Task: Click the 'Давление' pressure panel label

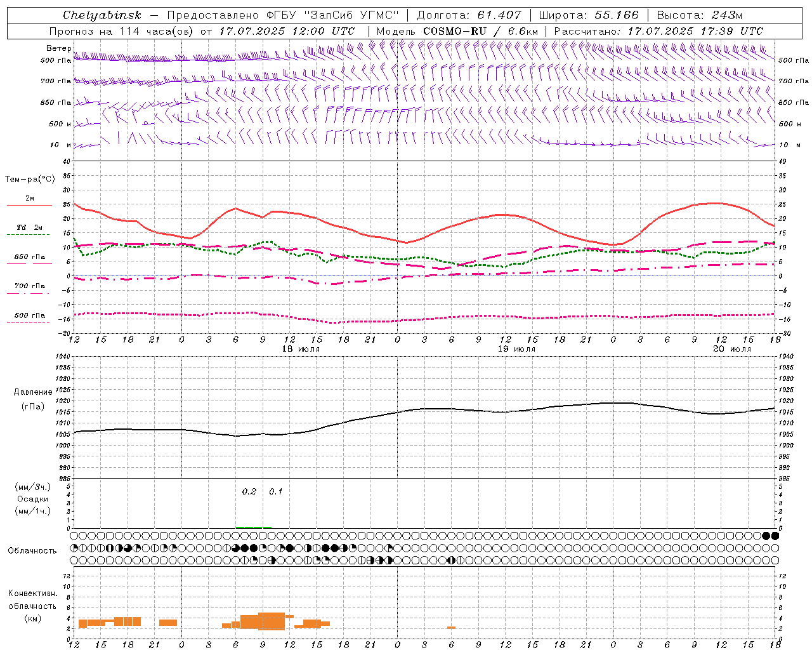Action: 33,392
